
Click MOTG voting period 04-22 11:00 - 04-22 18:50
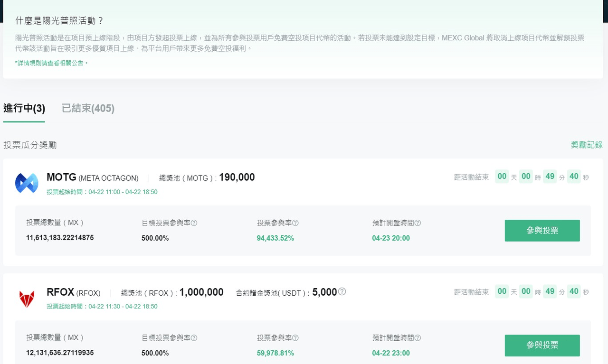123,192
